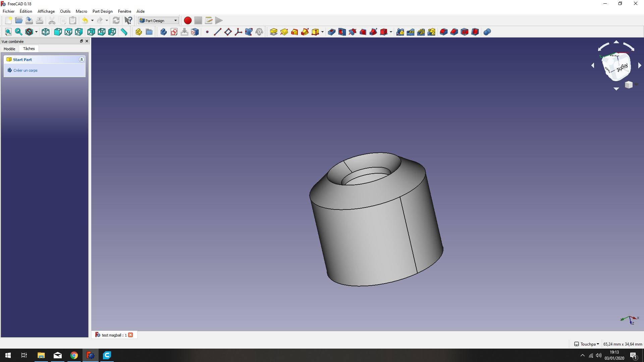Viewport: 644px width, 362px height.
Task: Click the Fit all view icon
Action: tap(8, 32)
